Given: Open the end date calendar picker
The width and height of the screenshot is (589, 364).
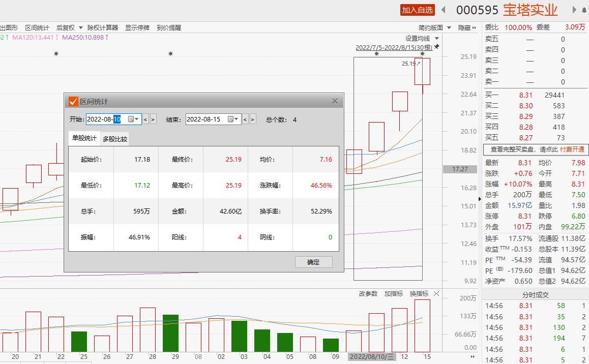Looking at the screenshot, I should [x=233, y=119].
